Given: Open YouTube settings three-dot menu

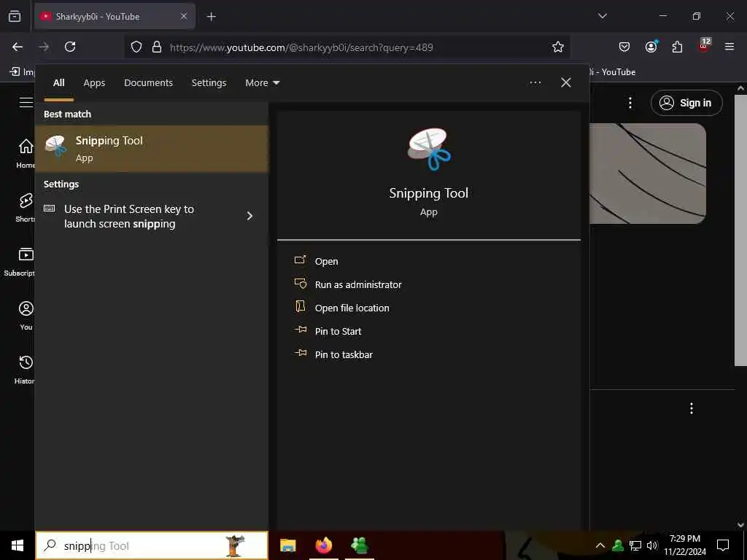Looking at the screenshot, I should pyautogui.click(x=630, y=103).
